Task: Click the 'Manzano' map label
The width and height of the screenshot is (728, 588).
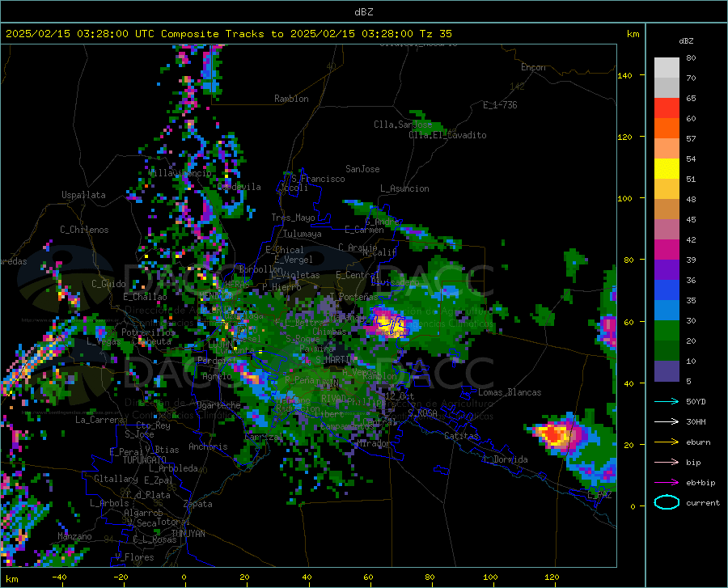Action: [74, 536]
